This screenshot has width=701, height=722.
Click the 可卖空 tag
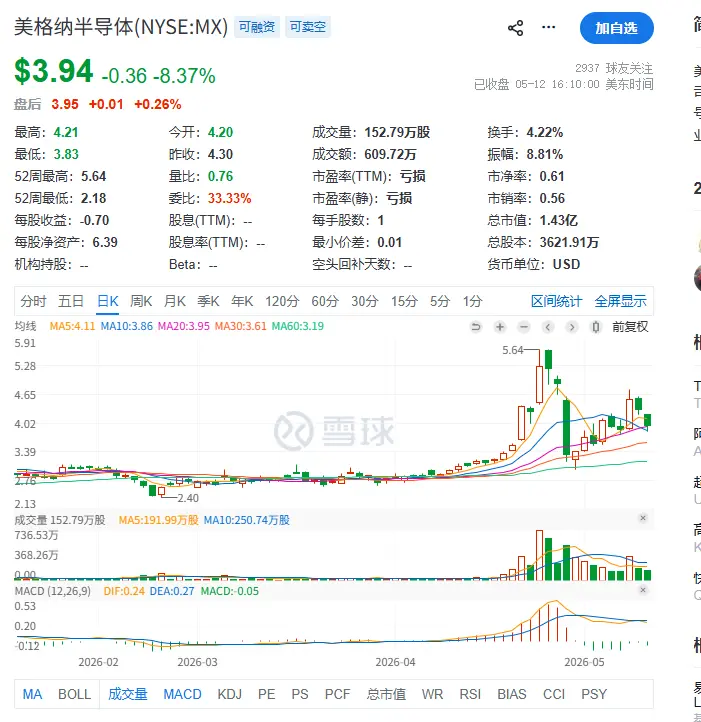click(x=308, y=27)
